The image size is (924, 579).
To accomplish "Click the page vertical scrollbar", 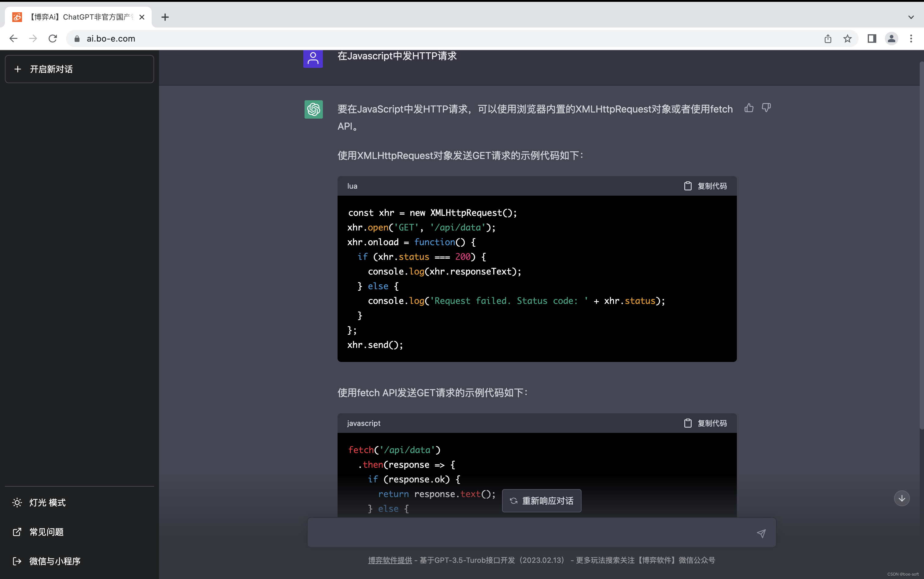I will pos(921,245).
